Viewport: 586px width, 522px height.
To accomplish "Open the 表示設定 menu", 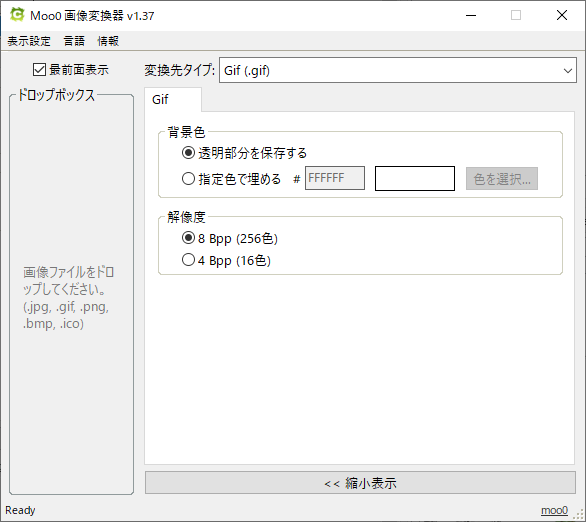I will (29, 41).
